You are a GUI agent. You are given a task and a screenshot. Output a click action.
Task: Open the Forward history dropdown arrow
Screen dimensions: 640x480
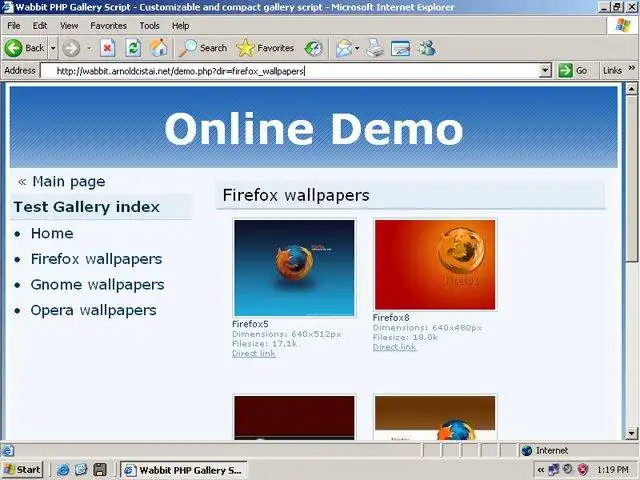89,48
